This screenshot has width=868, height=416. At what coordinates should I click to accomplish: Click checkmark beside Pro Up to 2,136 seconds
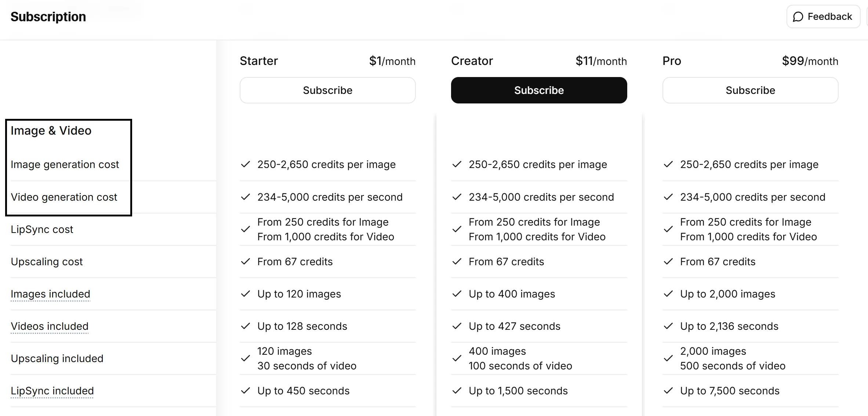(x=668, y=326)
